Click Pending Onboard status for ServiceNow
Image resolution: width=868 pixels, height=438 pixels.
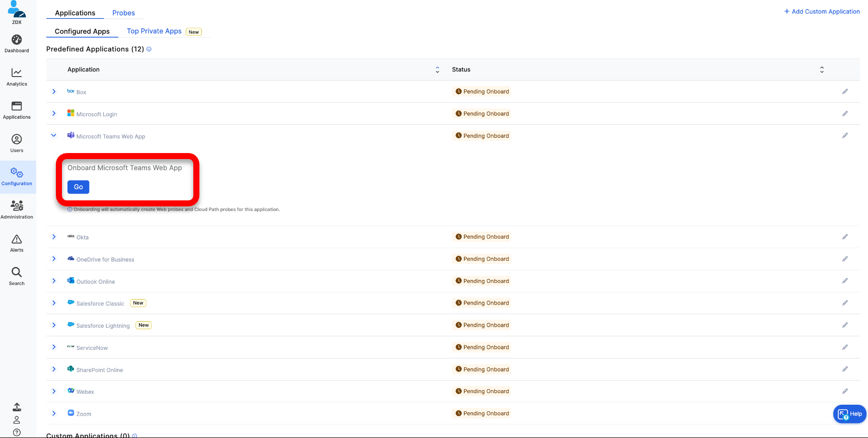pos(482,347)
